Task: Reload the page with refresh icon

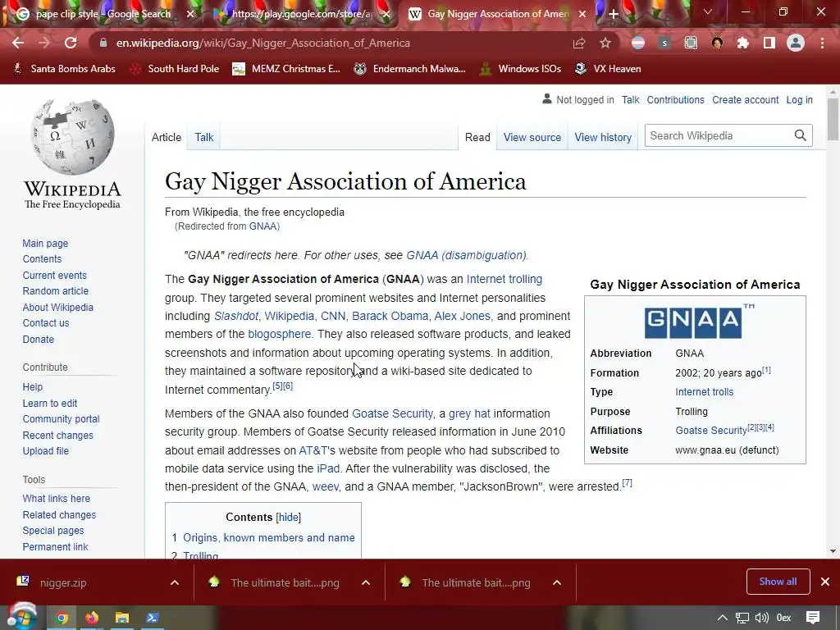Action: click(x=71, y=43)
